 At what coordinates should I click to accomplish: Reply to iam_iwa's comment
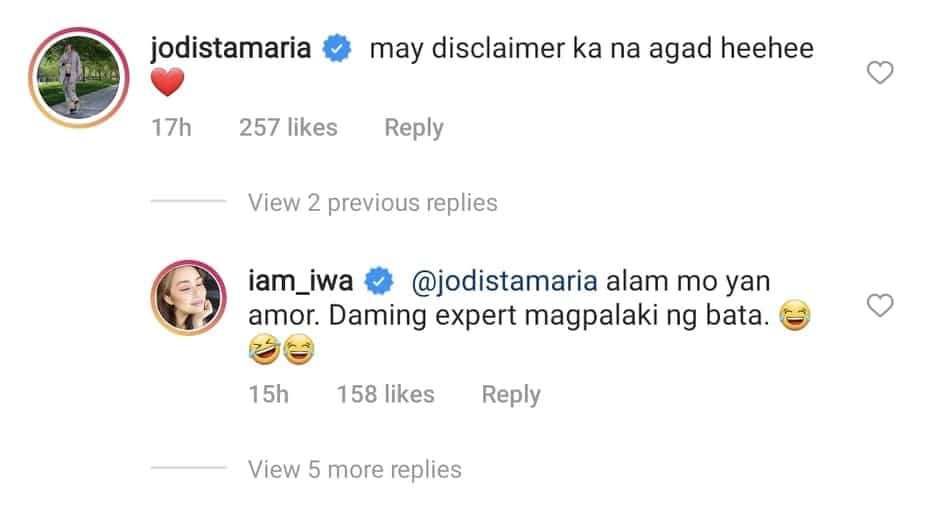click(510, 395)
